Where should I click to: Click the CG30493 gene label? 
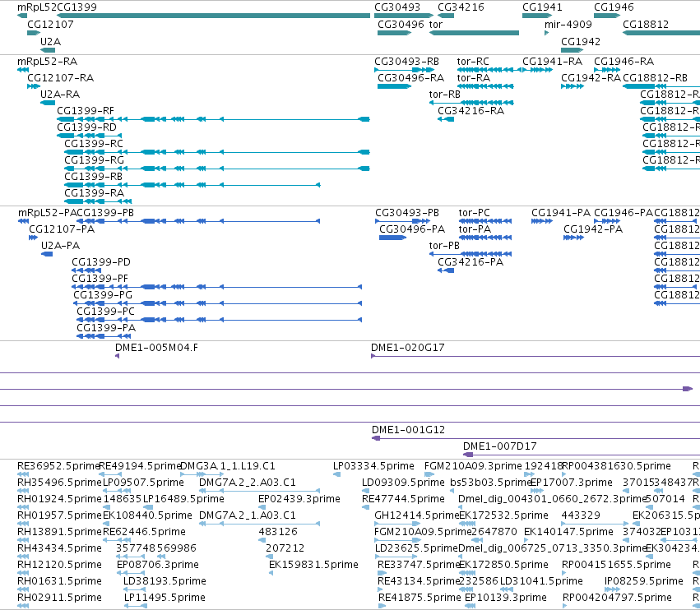pyautogui.click(x=397, y=7)
